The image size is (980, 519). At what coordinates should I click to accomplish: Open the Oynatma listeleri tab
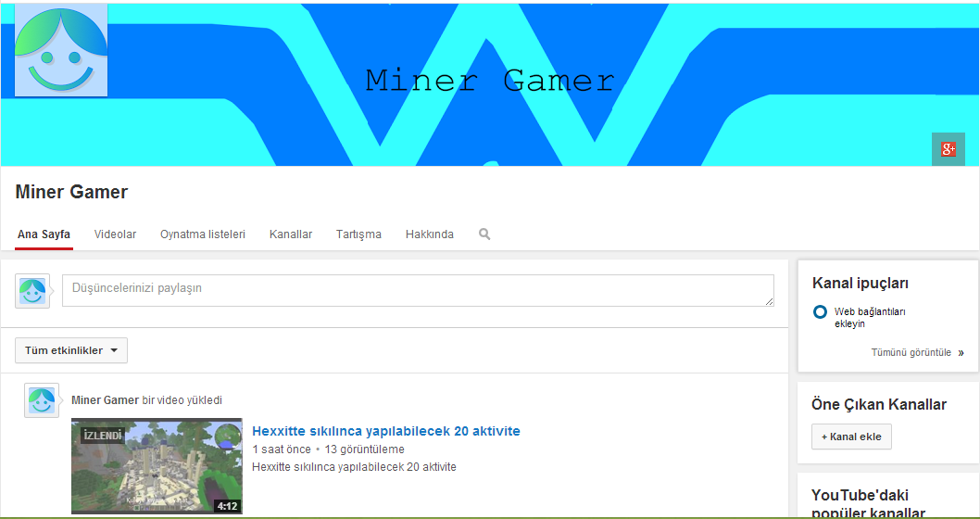tap(203, 234)
